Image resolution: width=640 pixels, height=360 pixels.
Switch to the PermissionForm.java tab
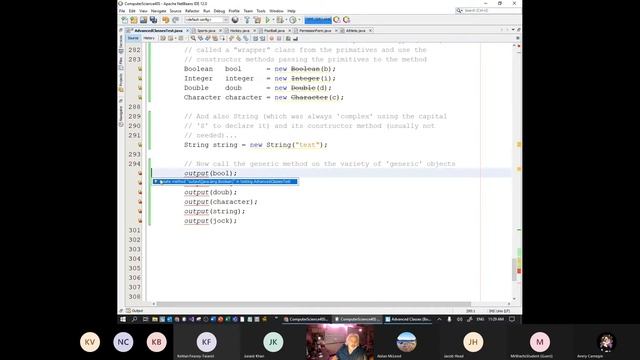[315, 31]
